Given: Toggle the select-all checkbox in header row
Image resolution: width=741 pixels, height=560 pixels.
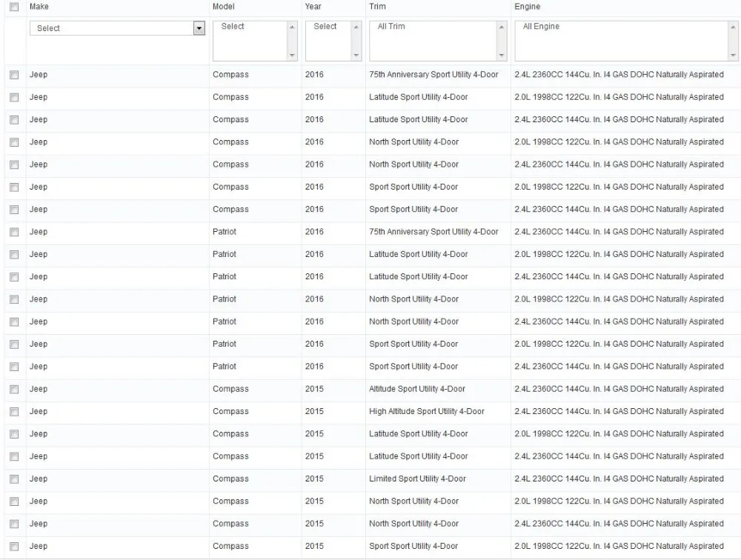Looking at the screenshot, I should [14, 7].
